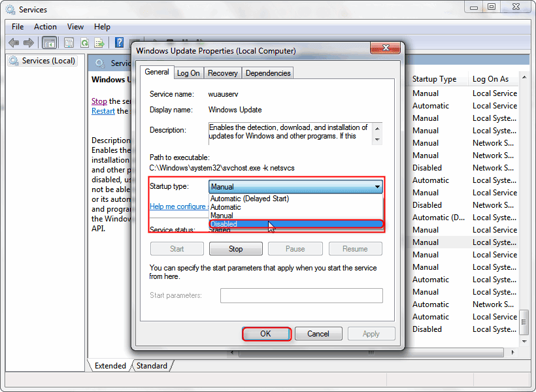Switch to the Dependencies tab
This screenshot has height=392, width=536.
coord(268,73)
